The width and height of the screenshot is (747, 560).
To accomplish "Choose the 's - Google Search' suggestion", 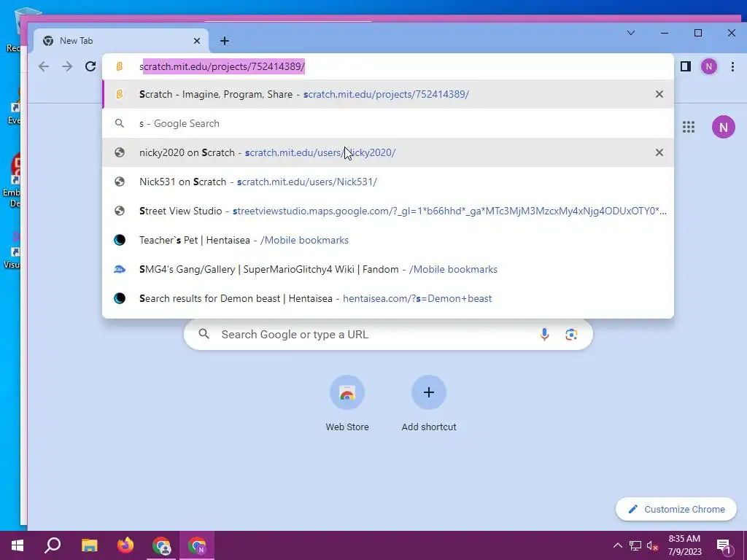I will pos(388,123).
